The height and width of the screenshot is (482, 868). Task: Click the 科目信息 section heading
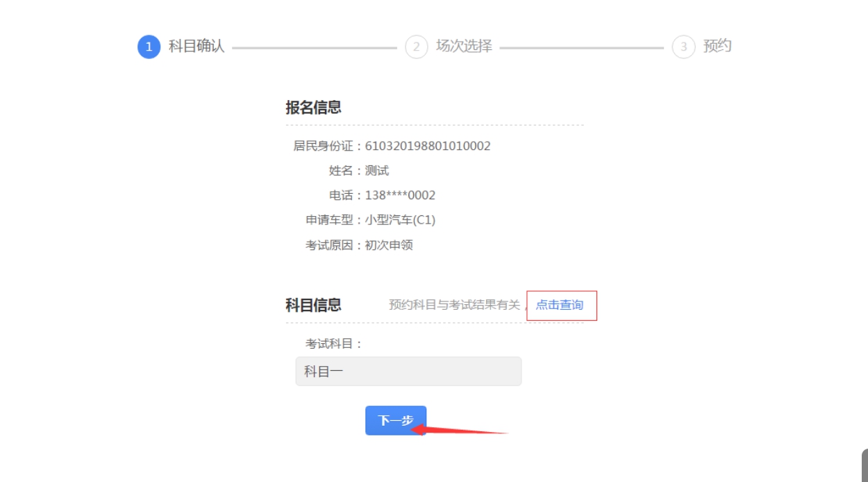click(313, 305)
